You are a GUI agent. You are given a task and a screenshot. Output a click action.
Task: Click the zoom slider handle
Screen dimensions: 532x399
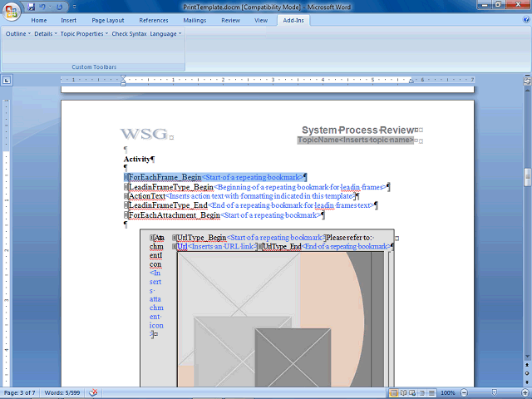tap(495, 393)
